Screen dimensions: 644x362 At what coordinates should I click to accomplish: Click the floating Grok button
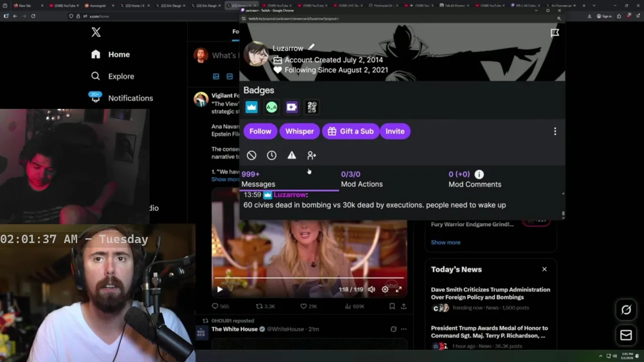pyautogui.click(x=626, y=310)
